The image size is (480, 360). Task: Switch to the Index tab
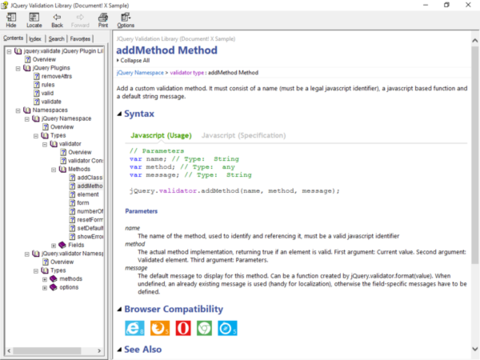click(35, 39)
